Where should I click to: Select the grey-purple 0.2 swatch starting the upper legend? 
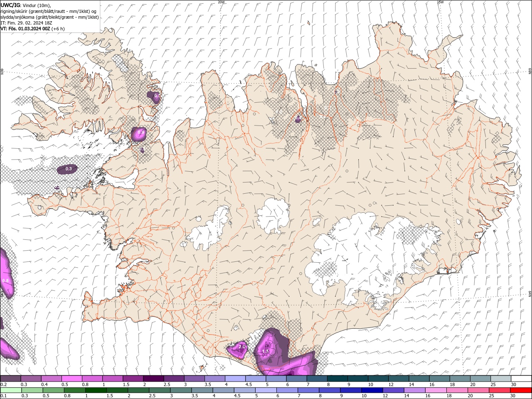click(10, 379)
